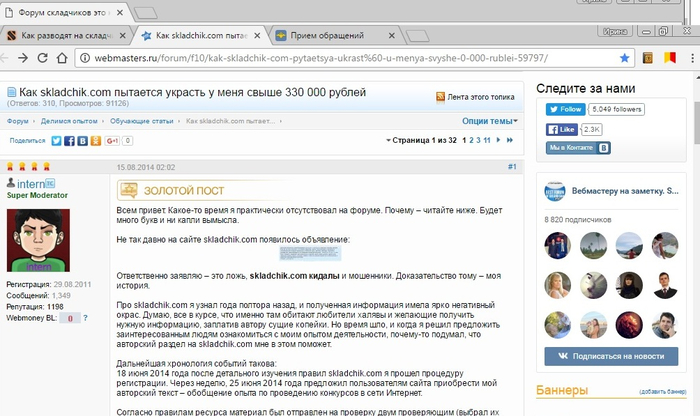Click the Facebook Like button

tap(562, 129)
